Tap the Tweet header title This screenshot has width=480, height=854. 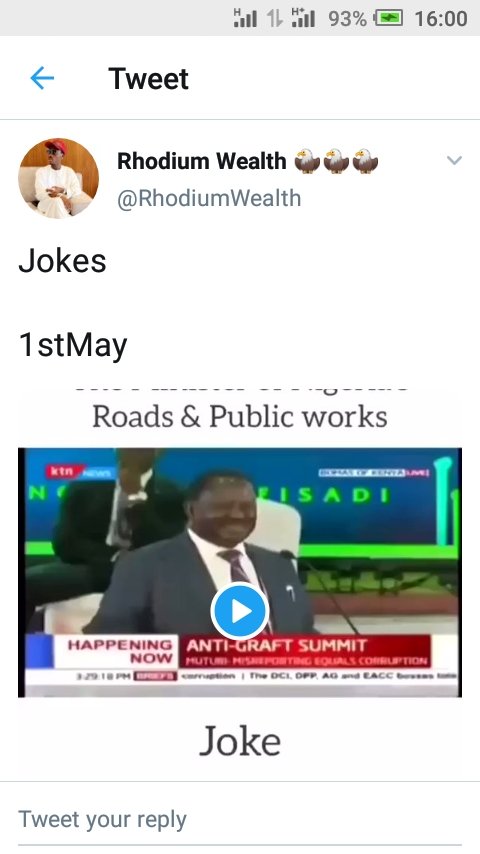coord(148,79)
